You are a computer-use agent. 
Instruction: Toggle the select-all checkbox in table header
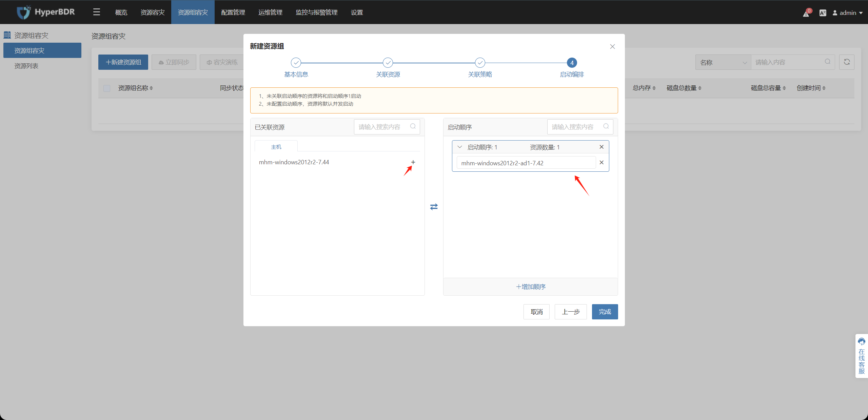(107, 88)
